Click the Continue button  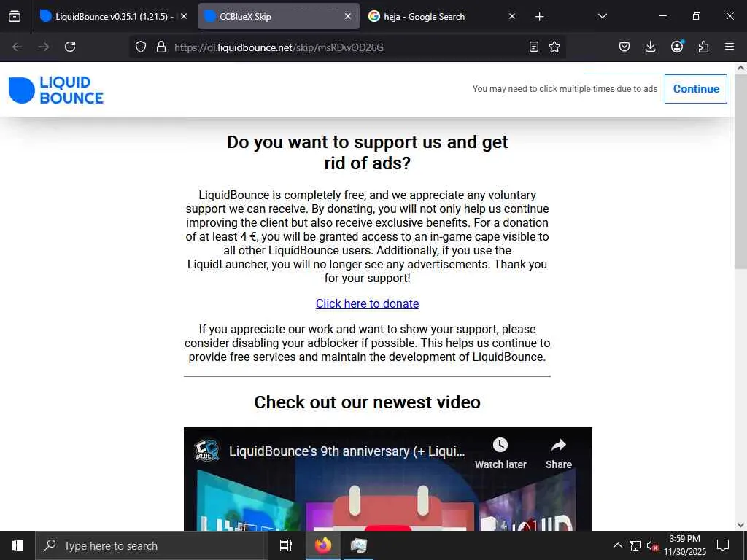point(695,88)
